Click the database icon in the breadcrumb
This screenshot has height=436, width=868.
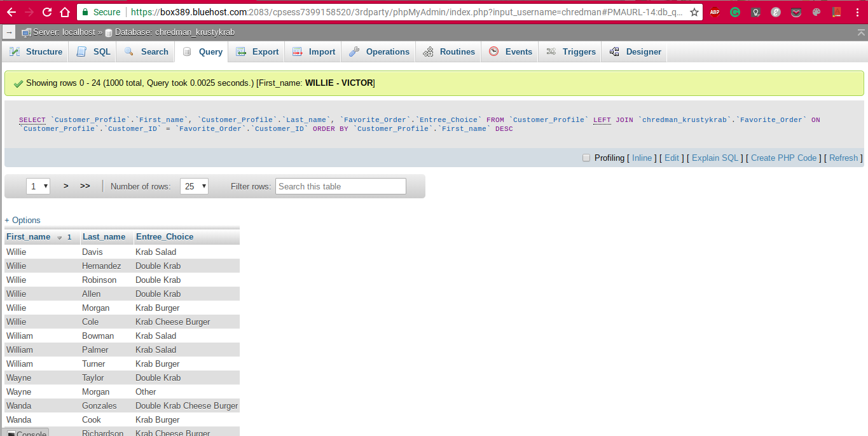(109, 32)
